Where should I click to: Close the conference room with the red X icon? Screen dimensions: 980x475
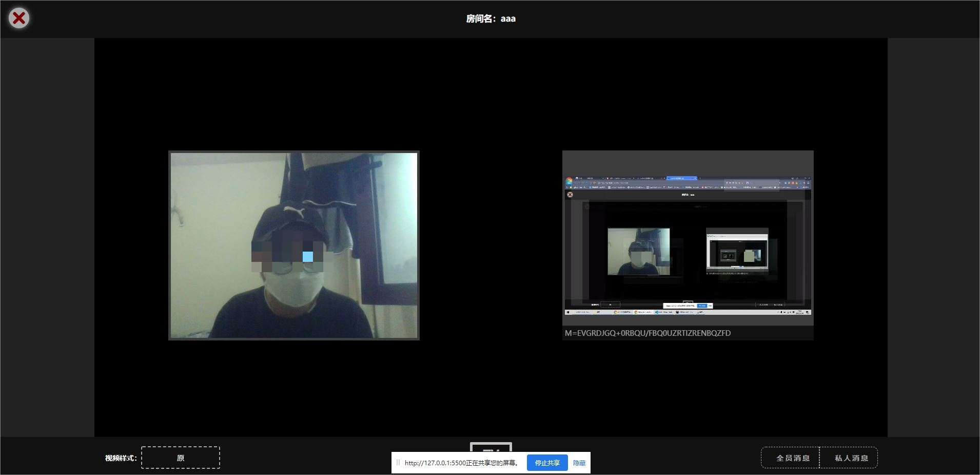click(x=18, y=18)
